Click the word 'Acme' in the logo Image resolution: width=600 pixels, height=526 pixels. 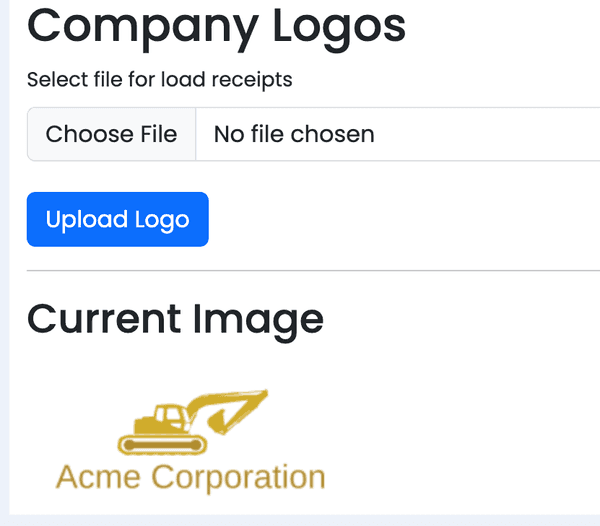tap(96, 477)
